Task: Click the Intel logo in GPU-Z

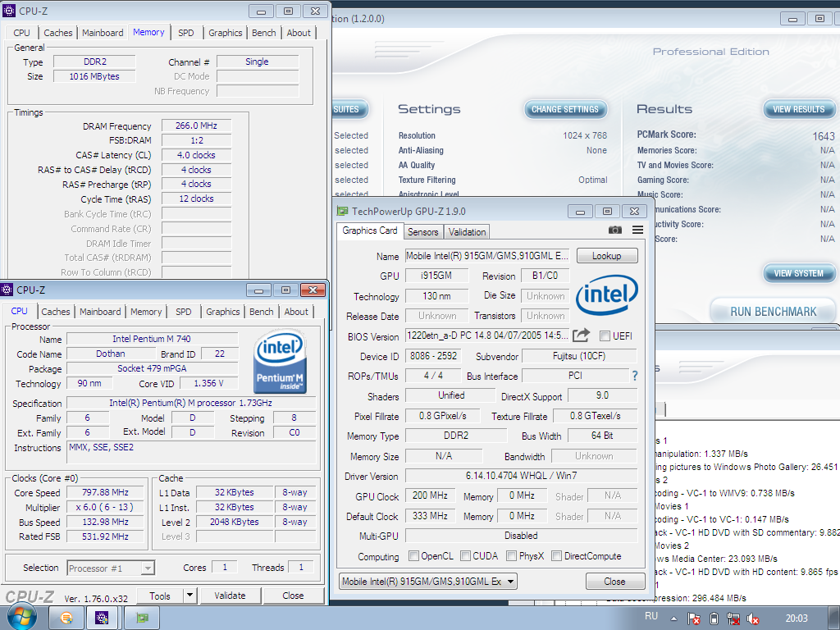Action: tap(607, 294)
